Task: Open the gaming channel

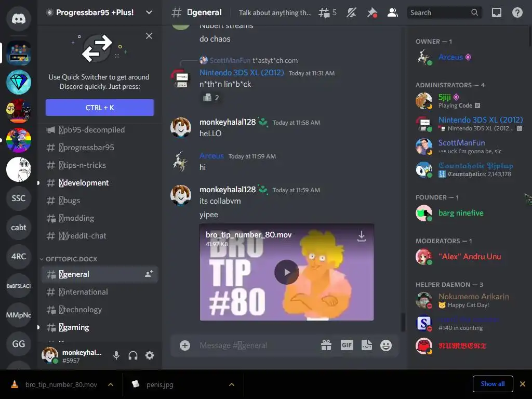Action: [99, 327]
